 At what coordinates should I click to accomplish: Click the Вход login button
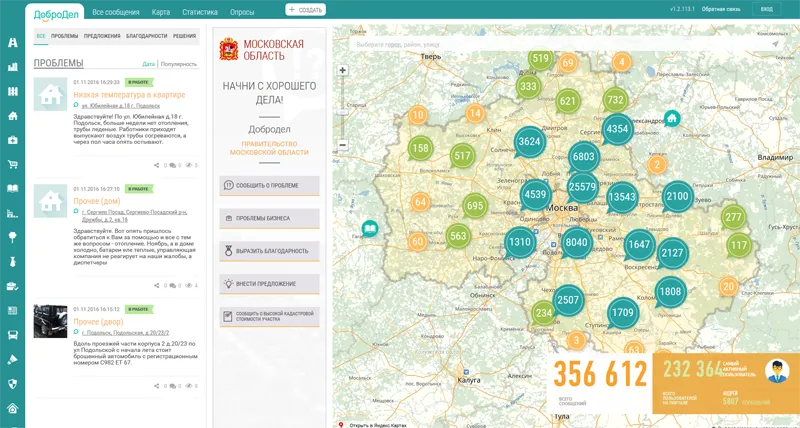click(x=767, y=9)
